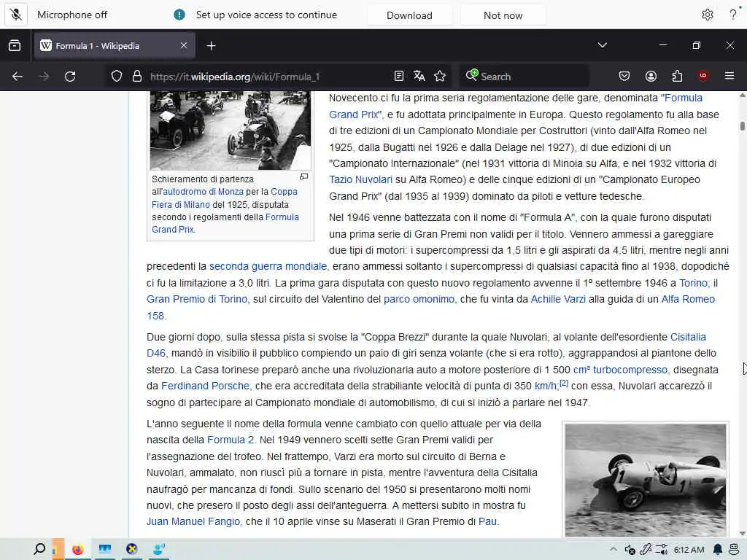Open the pen tray icon in taskbar
This screenshot has height=560, width=747.
tap(646, 549)
